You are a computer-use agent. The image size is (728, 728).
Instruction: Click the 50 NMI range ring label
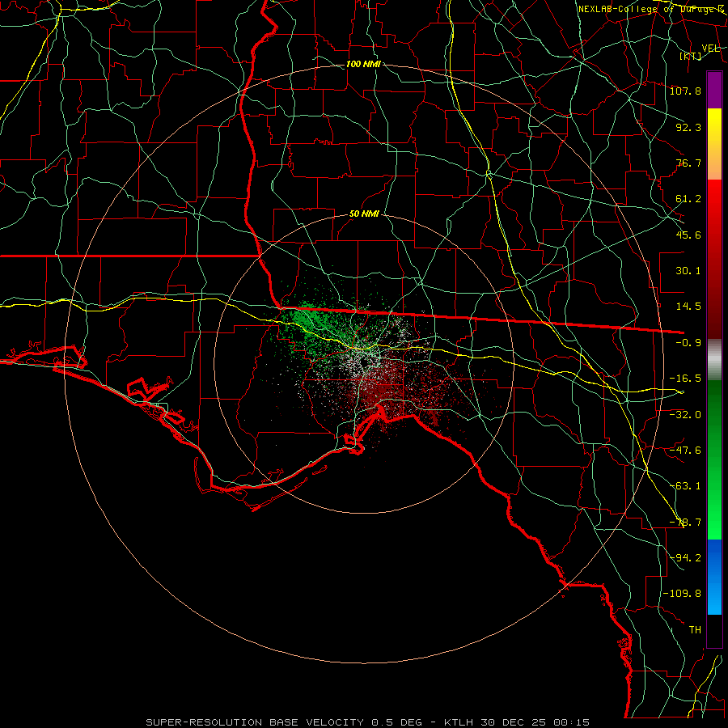[x=364, y=214]
